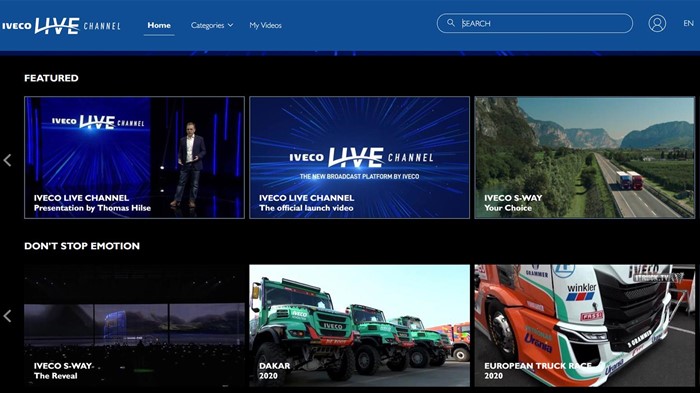The width and height of the screenshot is (700, 393).
Task: Click the Categories chevron arrow
Action: pos(230,25)
